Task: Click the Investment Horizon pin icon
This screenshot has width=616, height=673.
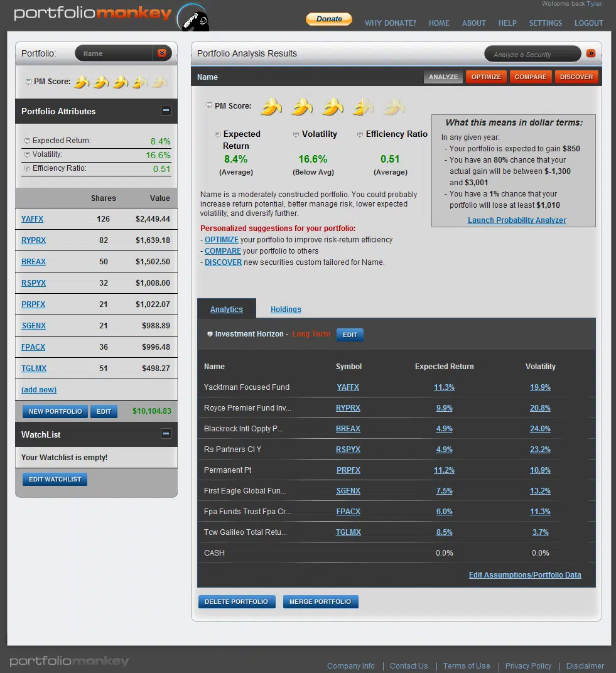Action: [x=210, y=334]
